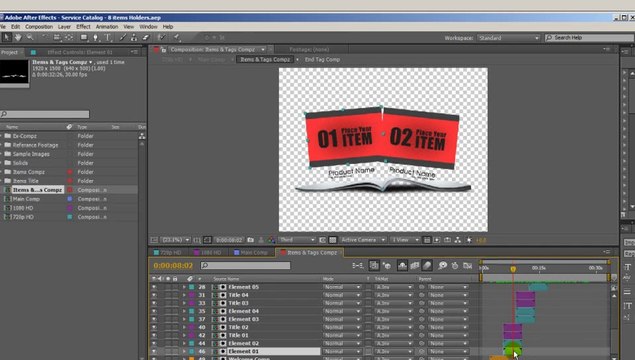Viewport: 635px width, 360px height.
Task: Toggle hide shy layers switch
Action: click(x=402, y=265)
